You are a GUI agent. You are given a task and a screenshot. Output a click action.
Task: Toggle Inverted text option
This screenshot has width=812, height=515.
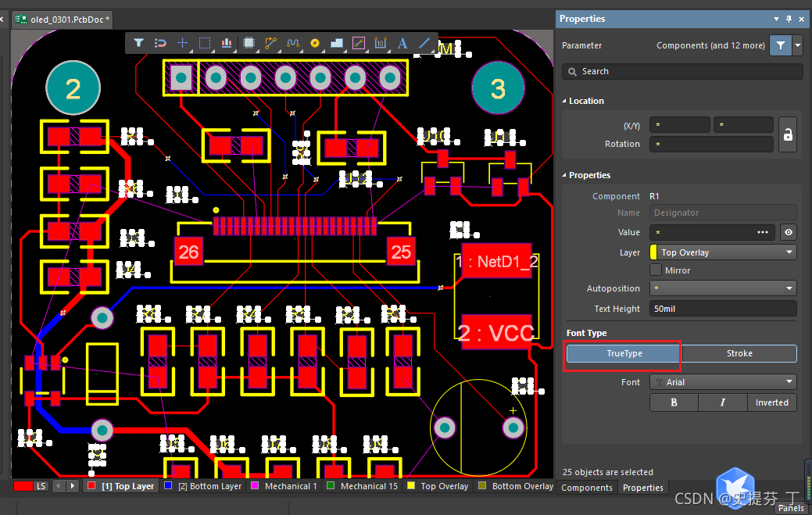tap(771, 402)
